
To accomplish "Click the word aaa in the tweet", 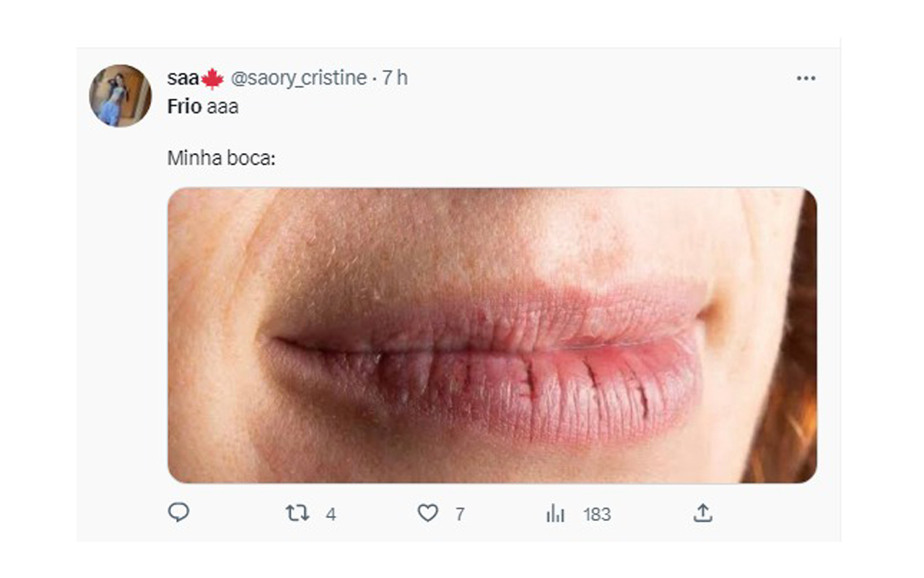I will tap(222, 107).
